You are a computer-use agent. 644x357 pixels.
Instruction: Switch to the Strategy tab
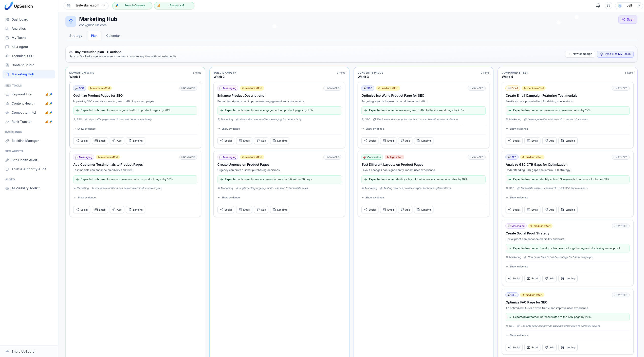point(76,36)
